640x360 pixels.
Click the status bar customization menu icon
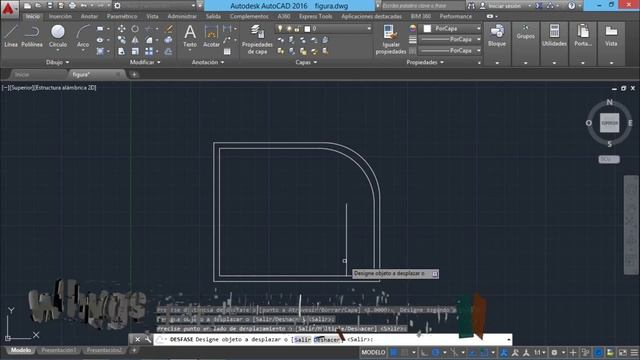[634, 352]
